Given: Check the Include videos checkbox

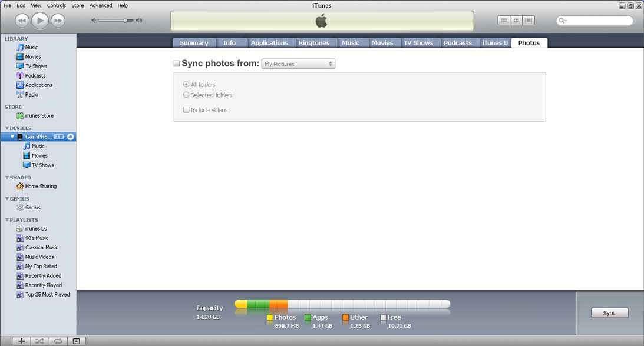Looking at the screenshot, I should 186,110.
